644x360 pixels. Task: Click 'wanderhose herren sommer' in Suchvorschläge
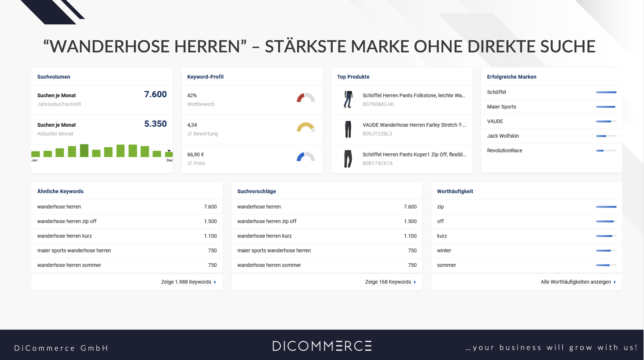[x=269, y=265]
